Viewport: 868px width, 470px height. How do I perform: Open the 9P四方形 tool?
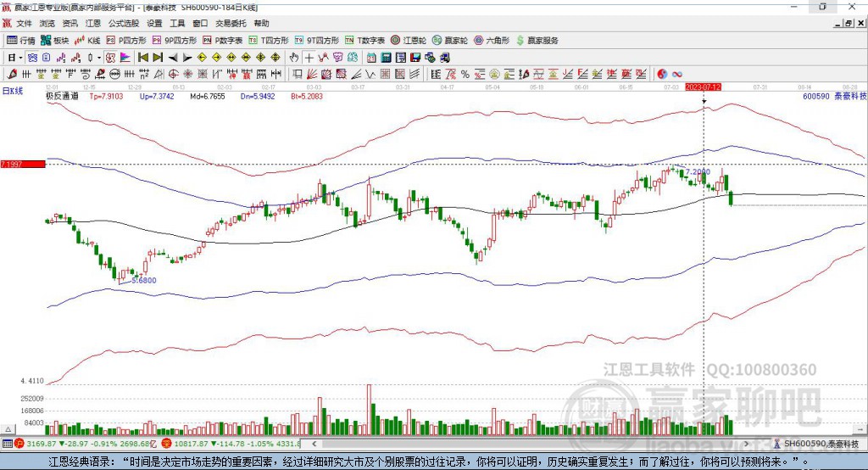click(x=175, y=41)
